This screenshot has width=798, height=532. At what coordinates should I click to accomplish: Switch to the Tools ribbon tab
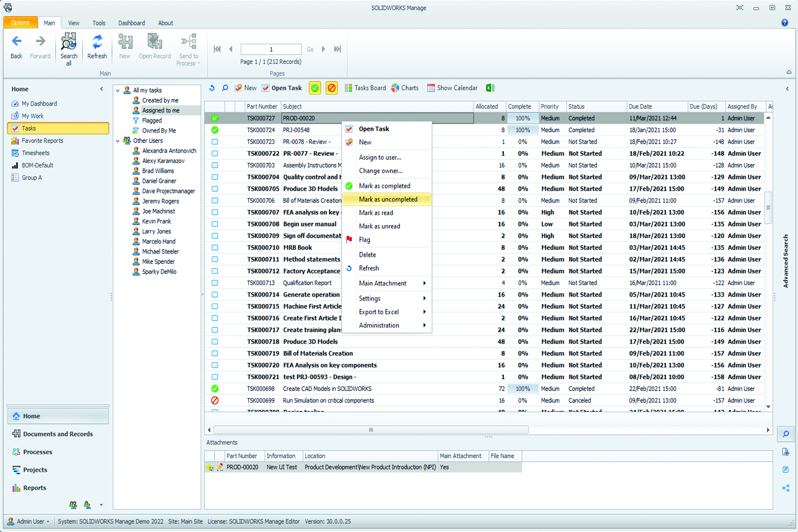99,23
